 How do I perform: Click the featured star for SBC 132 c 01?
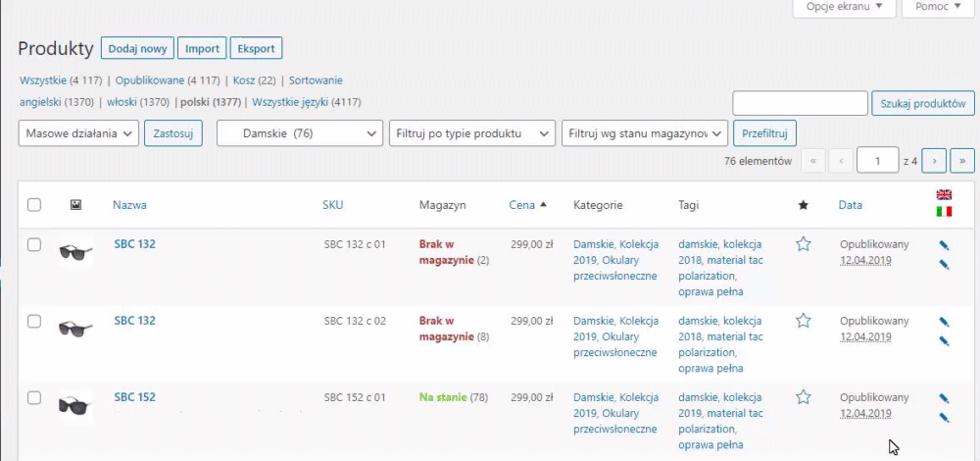pyautogui.click(x=804, y=244)
